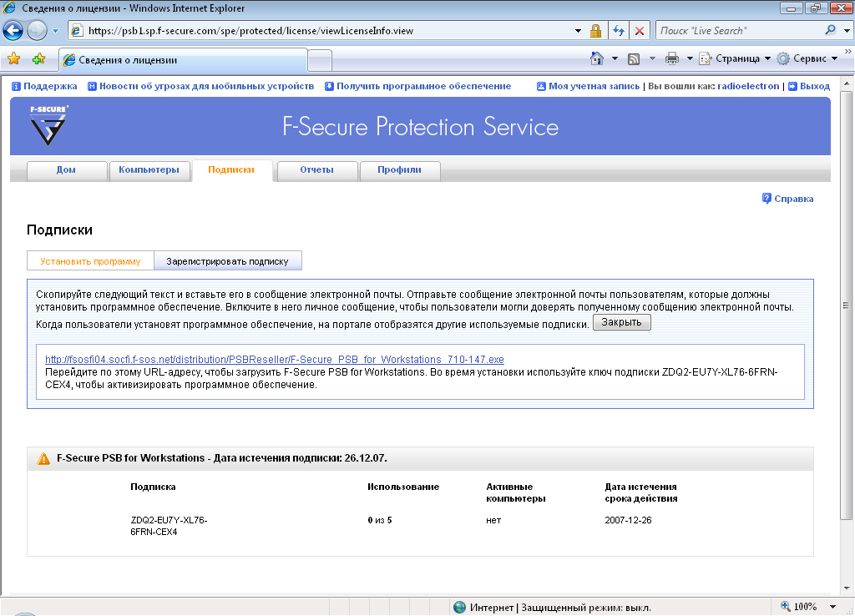Image resolution: width=855 pixels, height=616 pixels.
Task: Select the Сведения о лицензии browser tab
Action: (183, 60)
